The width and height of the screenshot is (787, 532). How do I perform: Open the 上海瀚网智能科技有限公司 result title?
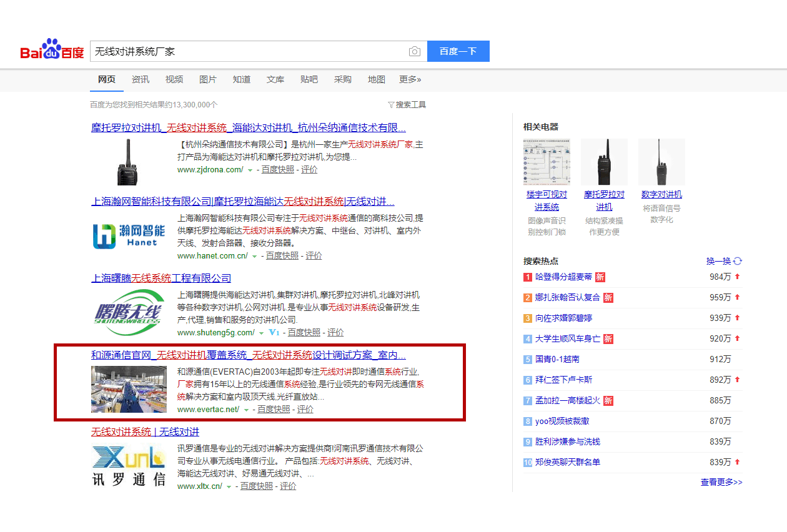(x=243, y=202)
